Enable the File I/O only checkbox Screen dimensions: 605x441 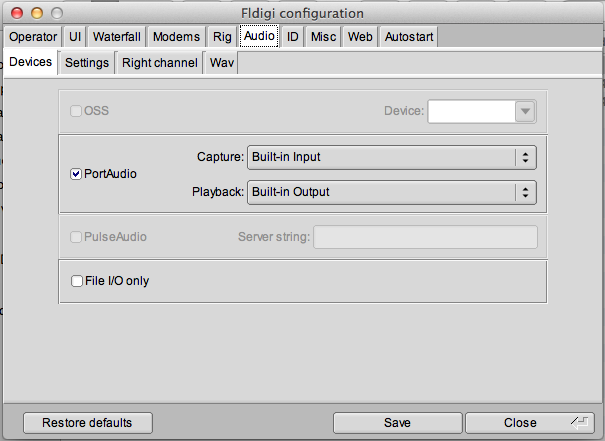(77, 281)
